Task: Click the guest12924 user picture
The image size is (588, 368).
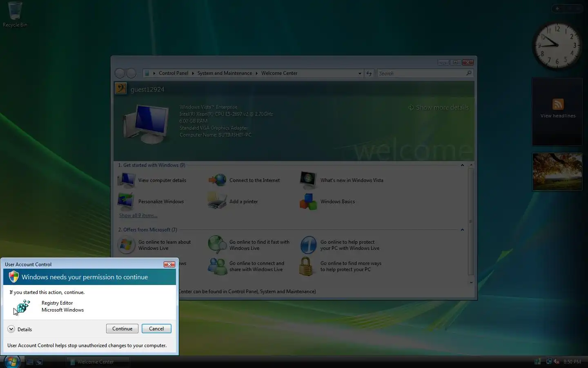Action: (x=121, y=89)
